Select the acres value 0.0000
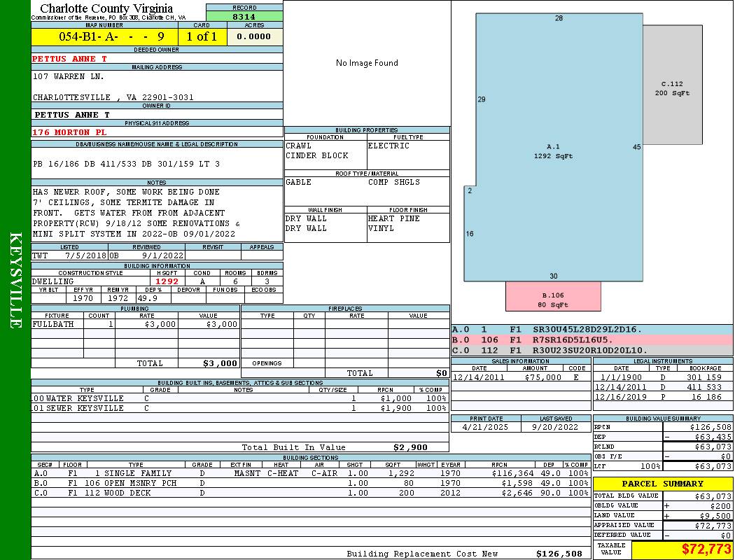This screenshot has width=735, height=560. pyautogui.click(x=253, y=36)
